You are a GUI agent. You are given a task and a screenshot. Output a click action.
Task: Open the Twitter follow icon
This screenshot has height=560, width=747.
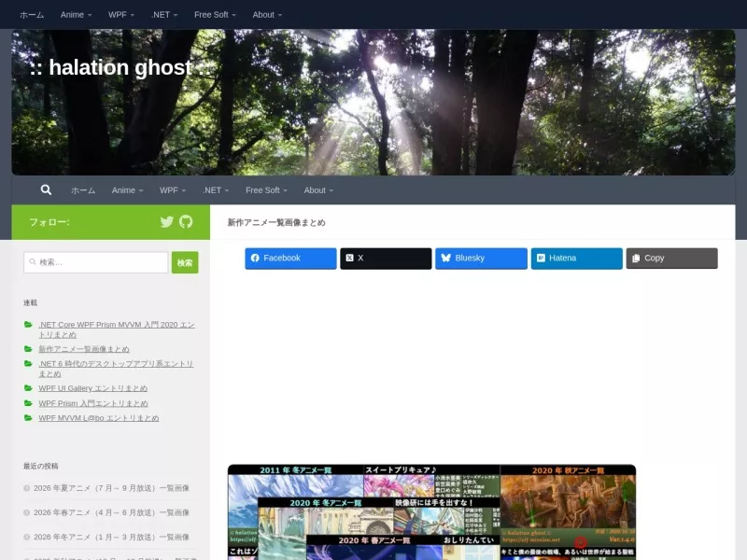pyautogui.click(x=167, y=222)
